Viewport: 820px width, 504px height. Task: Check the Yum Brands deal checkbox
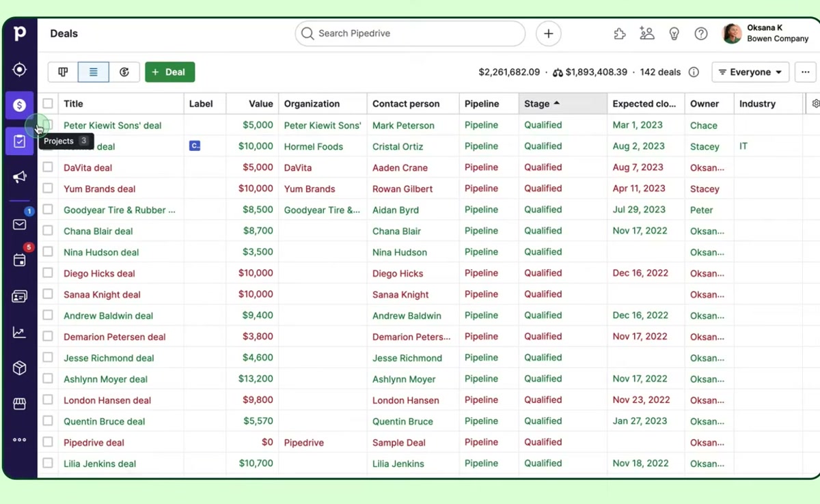click(48, 188)
